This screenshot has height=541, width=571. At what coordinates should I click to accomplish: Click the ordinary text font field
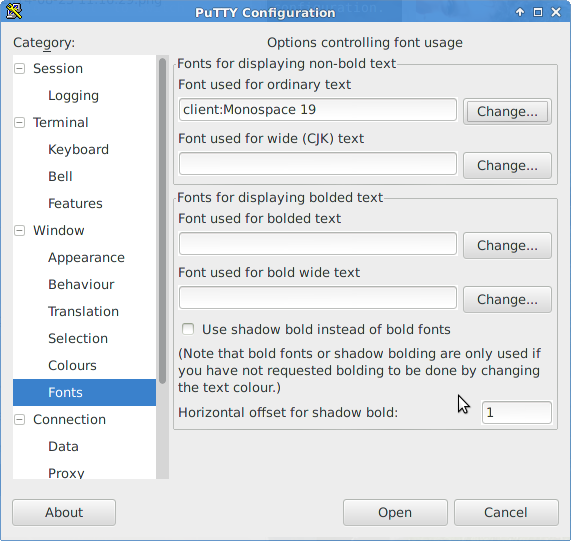click(x=318, y=109)
